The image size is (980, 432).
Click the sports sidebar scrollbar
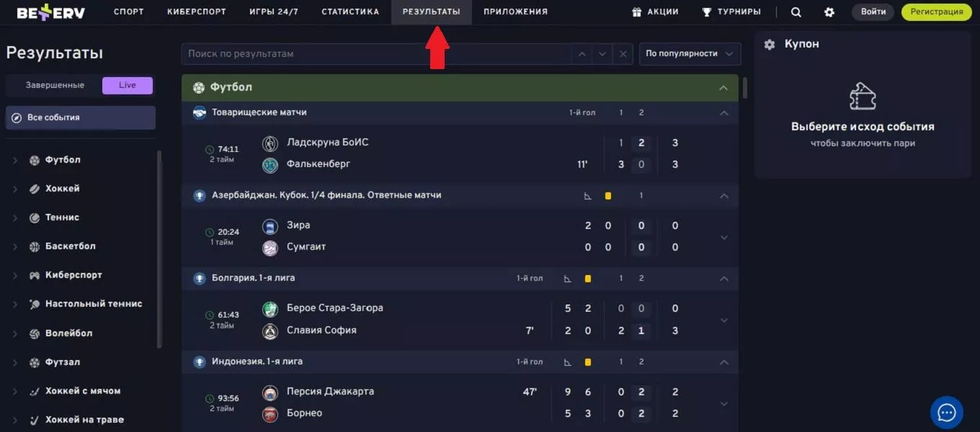[159, 238]
